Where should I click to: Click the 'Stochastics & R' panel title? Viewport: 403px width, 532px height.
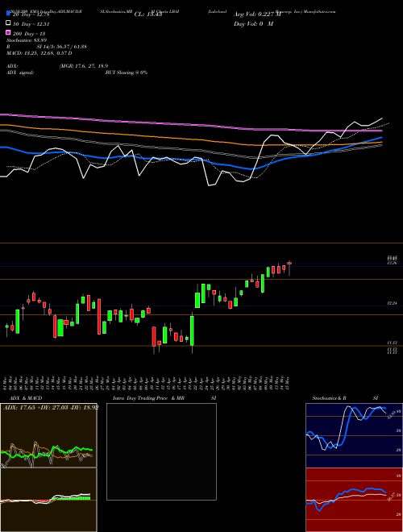pyautogui.click(x=329, y=398)
